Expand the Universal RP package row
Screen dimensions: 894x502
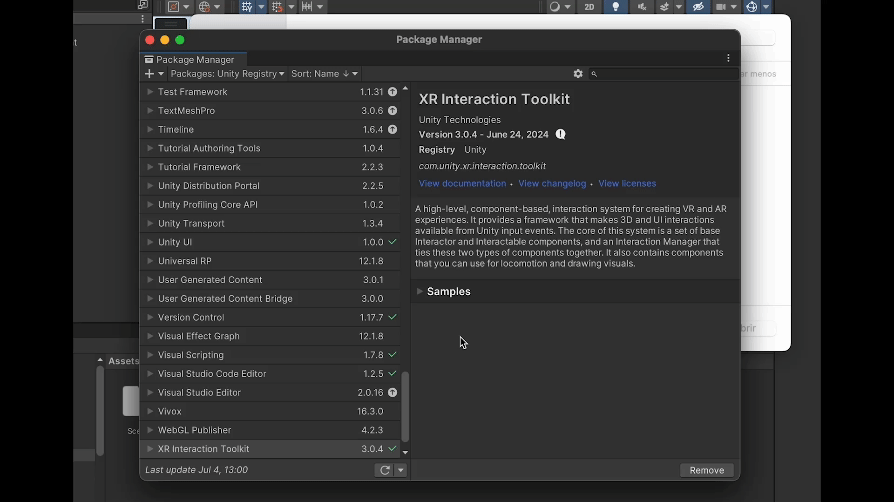(x=150, y=261)
